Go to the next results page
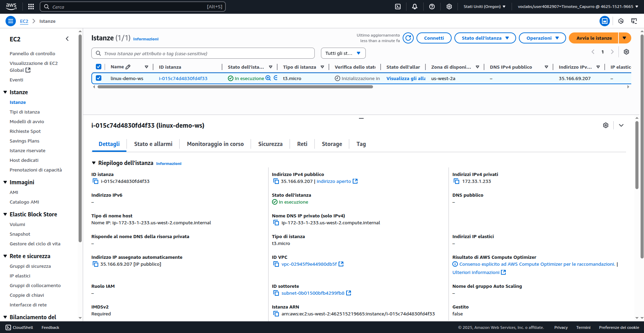This screenshot has width=644, height=333. (612, 52)
